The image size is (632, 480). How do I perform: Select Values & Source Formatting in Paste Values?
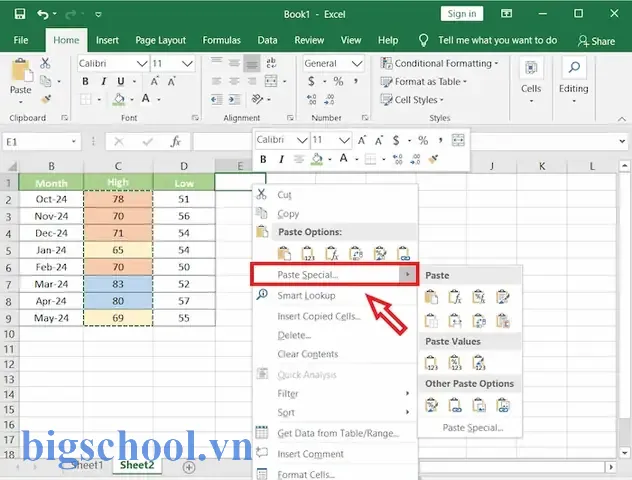pos(479,363)
